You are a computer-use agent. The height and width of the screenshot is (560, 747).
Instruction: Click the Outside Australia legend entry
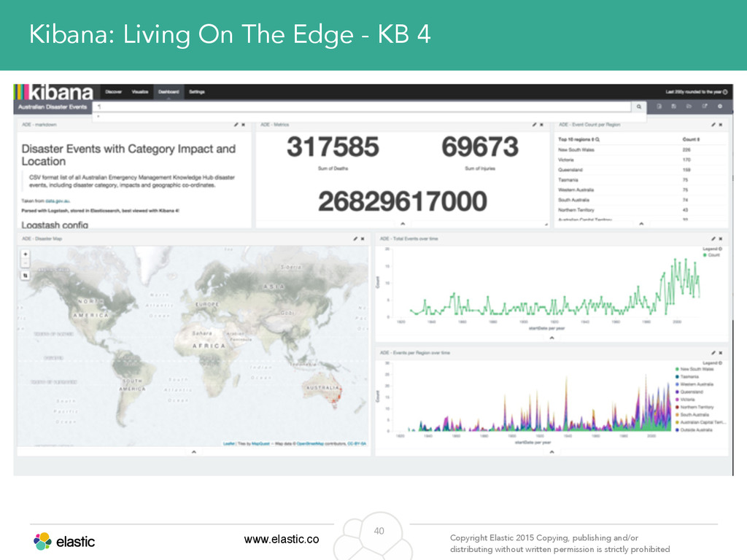[694, 430]
